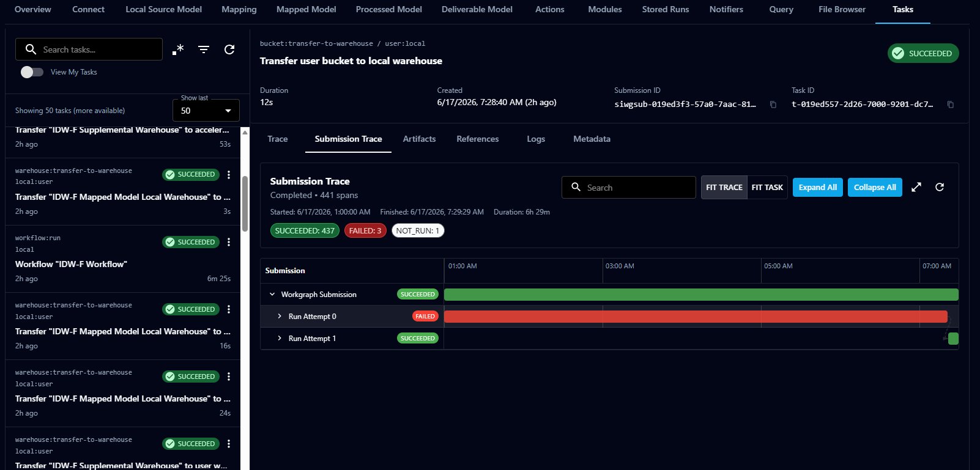Collapse the Workgraph Submission row

click(x=272, y=294)
